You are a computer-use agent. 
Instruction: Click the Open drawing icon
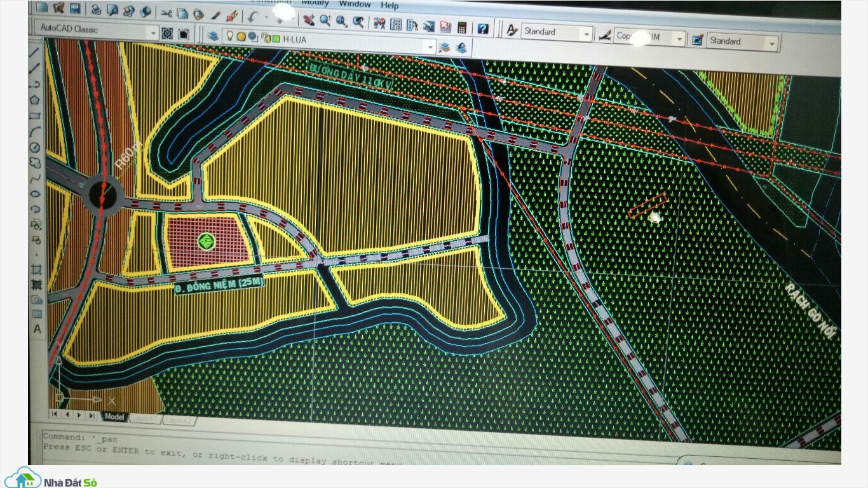pos(58,8)
